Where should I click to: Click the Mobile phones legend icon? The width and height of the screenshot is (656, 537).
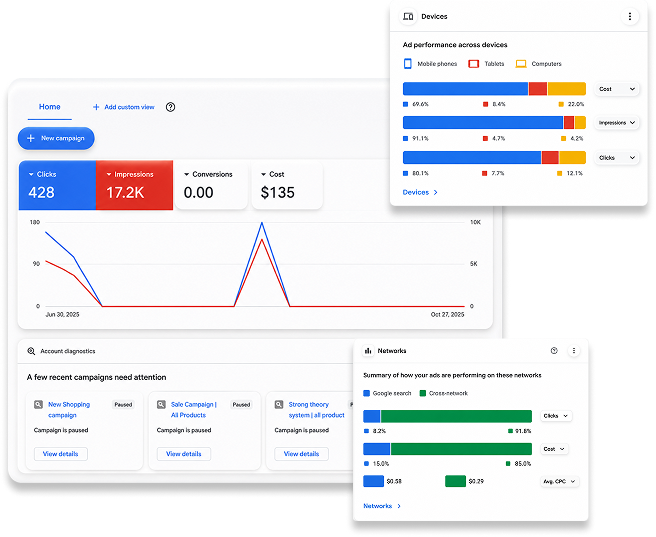(x=407, y=64)
